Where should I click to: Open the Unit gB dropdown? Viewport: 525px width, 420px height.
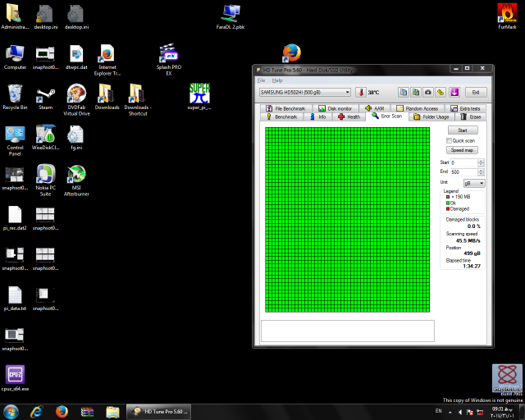474,183
